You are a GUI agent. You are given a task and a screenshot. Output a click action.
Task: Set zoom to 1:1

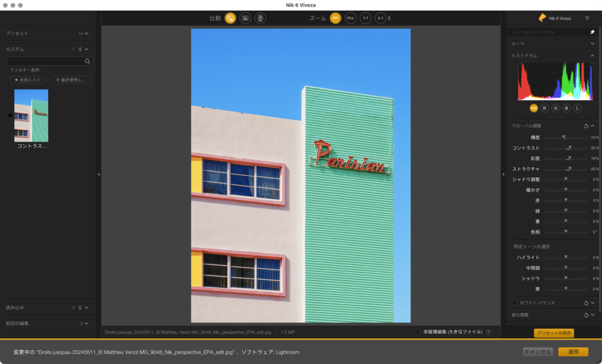[366, 18]
